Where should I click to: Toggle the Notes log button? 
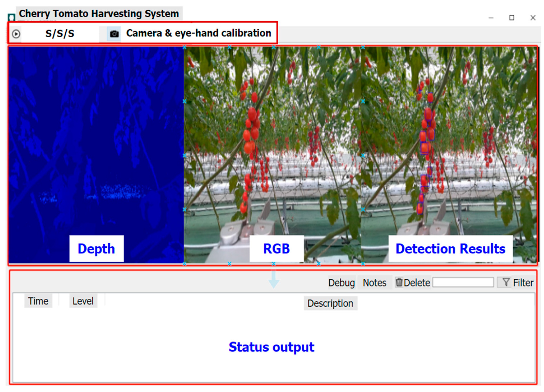(374, 283)
